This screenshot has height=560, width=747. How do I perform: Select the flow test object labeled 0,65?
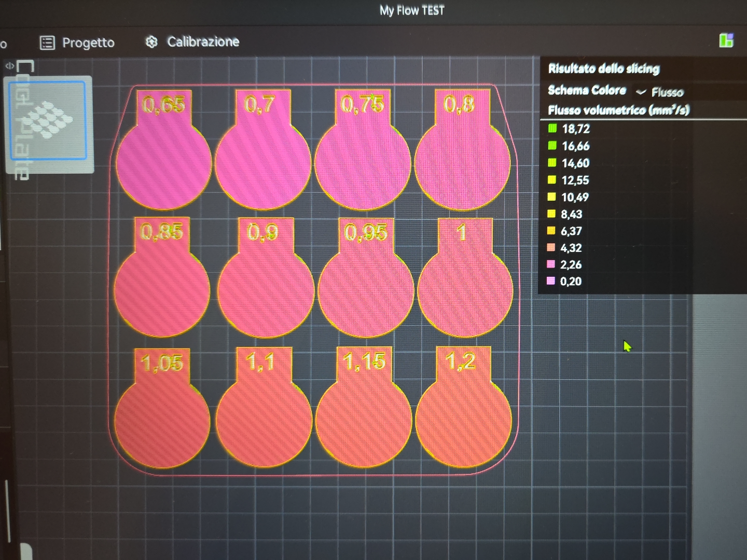[164, 161]
